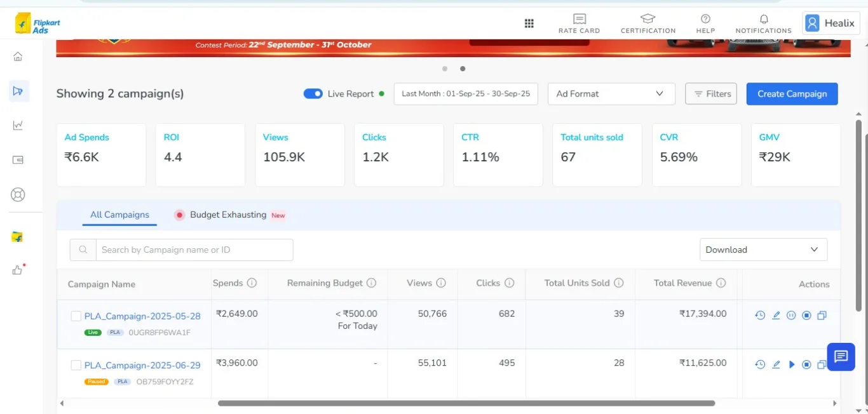The height and width of the screenshot is (414, 868).
Task: Focus the Search by Campaign name field
Action: 194,250
